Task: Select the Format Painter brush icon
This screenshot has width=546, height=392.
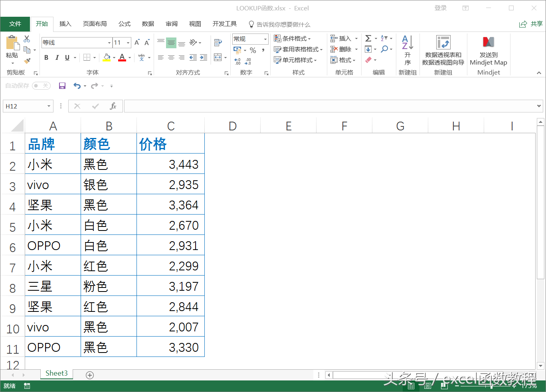Action: [x=27, y=61]
